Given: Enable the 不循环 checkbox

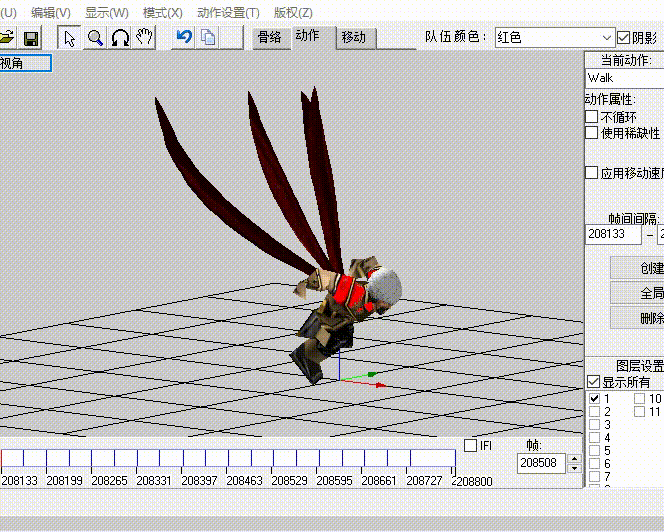Looking at the screenshot, I should click(592, 116).
